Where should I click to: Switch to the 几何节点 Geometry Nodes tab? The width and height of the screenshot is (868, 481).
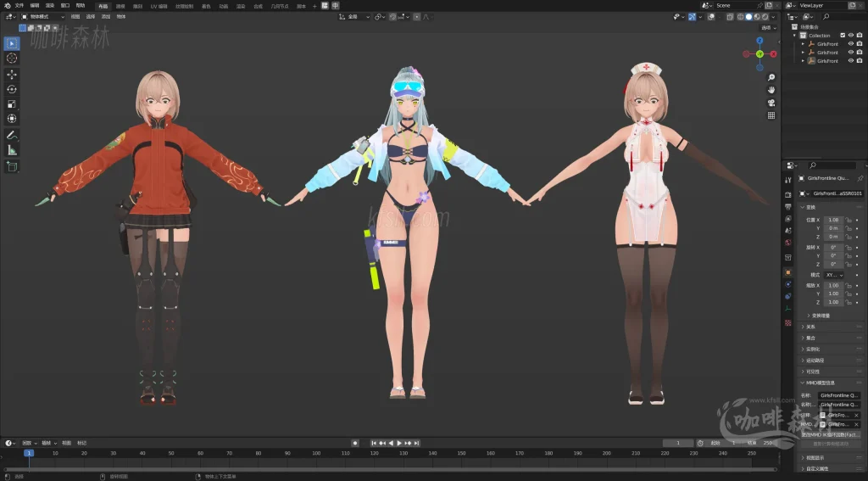click(280, 6)
